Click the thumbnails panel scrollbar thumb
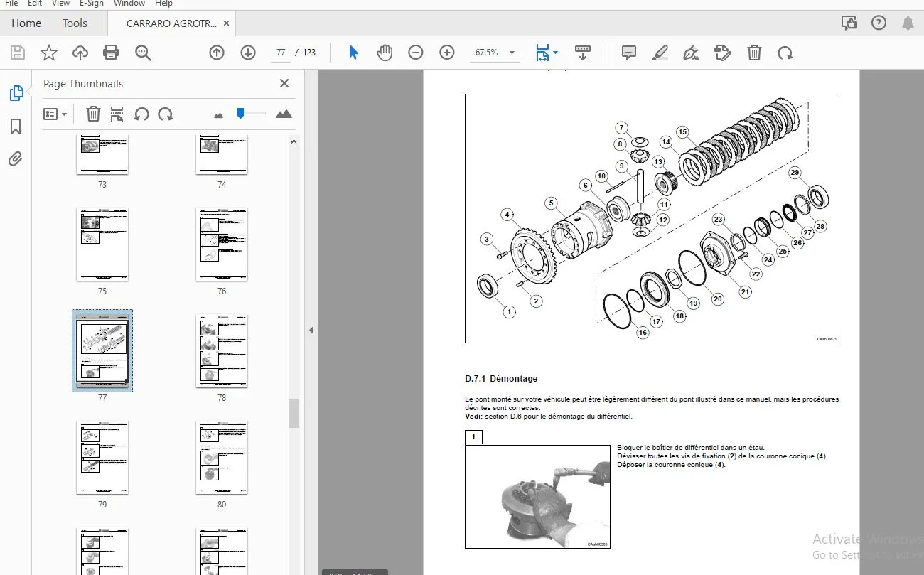924x575 pixels. click(294, 414)
